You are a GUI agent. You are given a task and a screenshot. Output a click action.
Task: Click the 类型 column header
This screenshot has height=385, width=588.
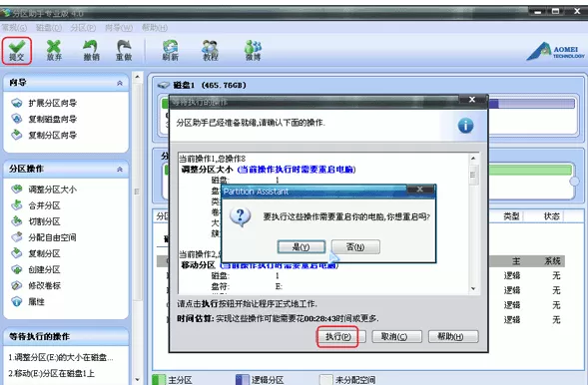click(511, 216)
